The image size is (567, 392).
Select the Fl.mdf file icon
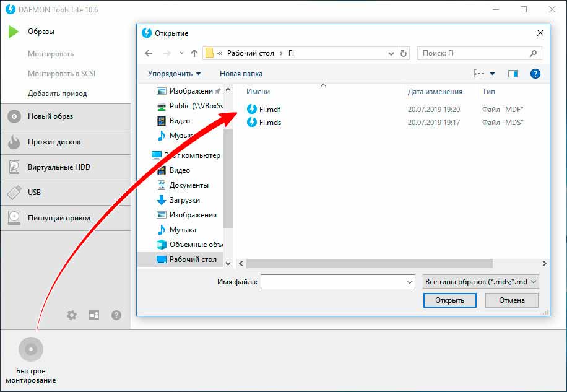252,109
